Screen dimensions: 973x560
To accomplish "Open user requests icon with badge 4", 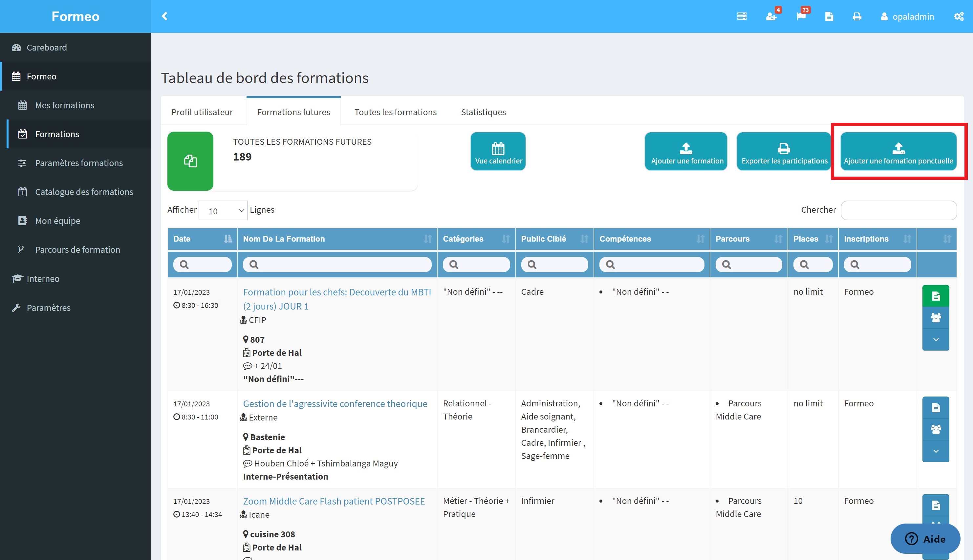I will coord(771,16).
